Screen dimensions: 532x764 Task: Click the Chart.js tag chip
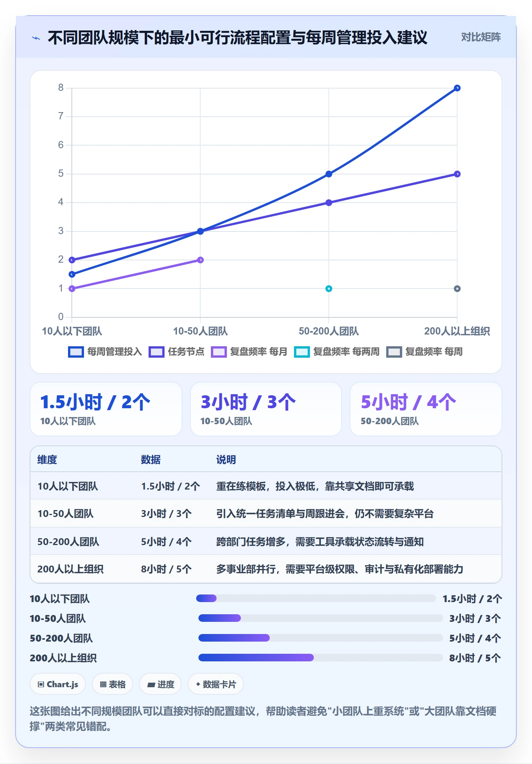[58, 684]
